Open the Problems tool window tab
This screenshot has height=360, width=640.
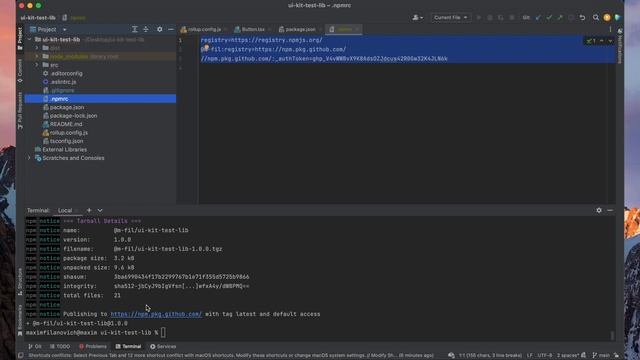(93, 347)
